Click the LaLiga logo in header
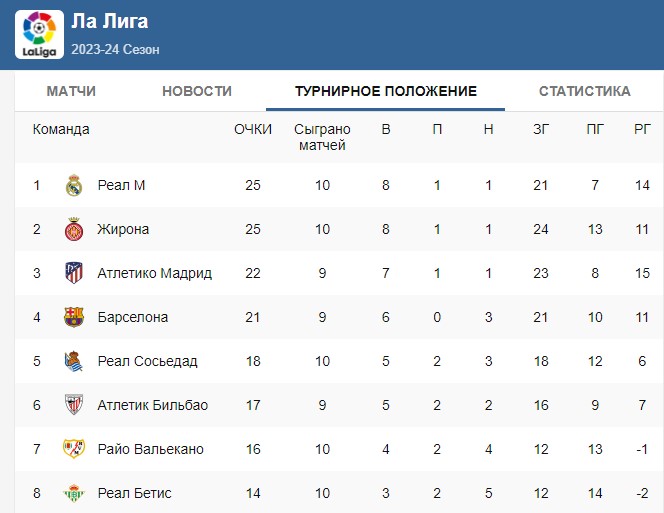Screen dimensions: 664x513 point(39,34)
